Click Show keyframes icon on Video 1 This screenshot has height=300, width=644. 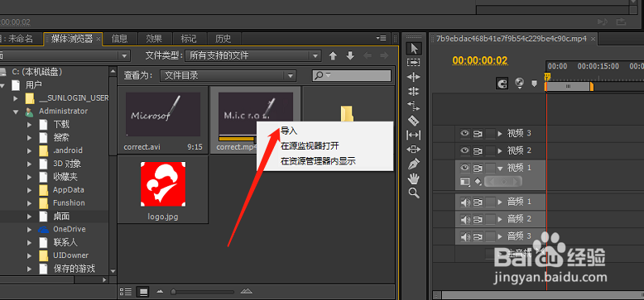click(478, 181)
